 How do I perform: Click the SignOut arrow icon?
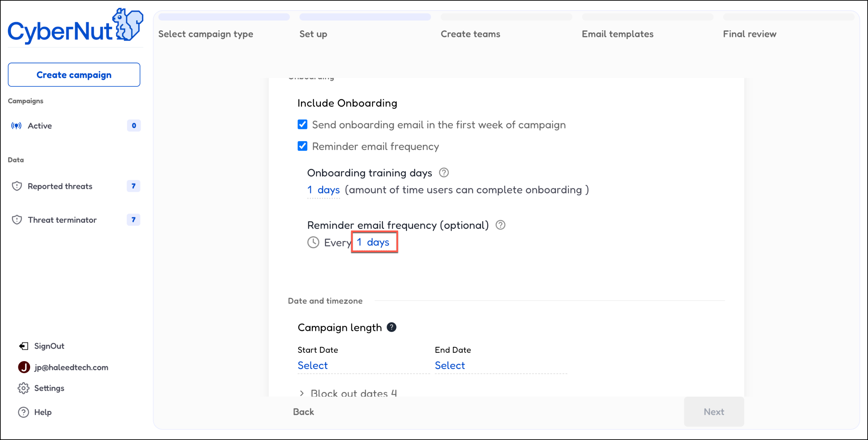(23, 346)
